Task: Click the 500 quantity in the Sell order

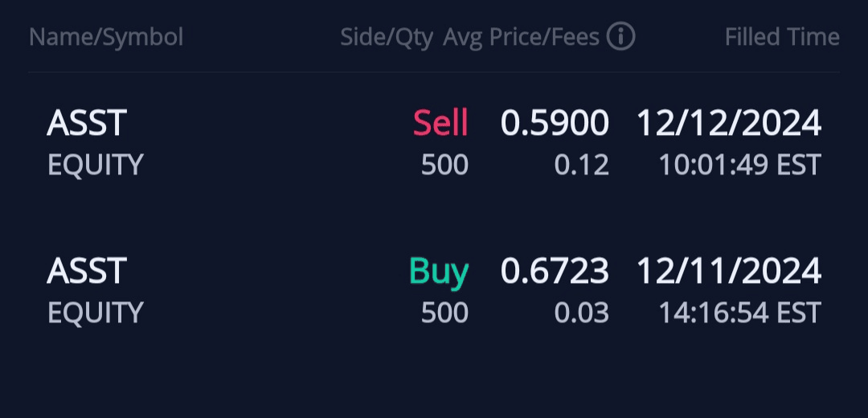Action: [x=444, y=165]
